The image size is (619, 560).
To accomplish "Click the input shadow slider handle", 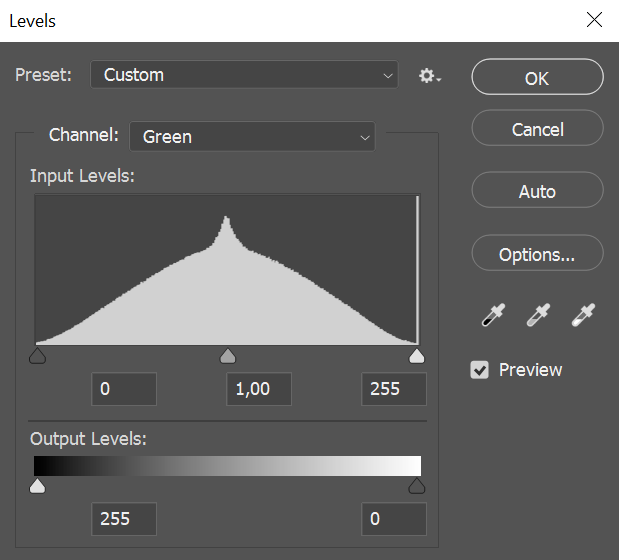I will [x=38, y=356].
